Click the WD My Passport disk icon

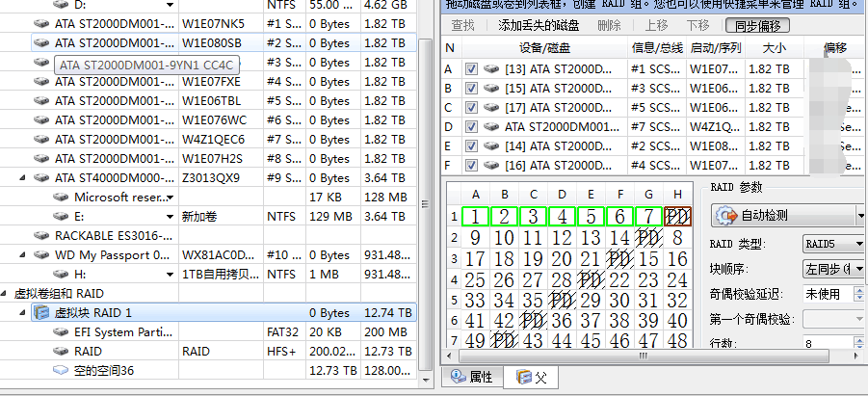(x=40, y=254)
